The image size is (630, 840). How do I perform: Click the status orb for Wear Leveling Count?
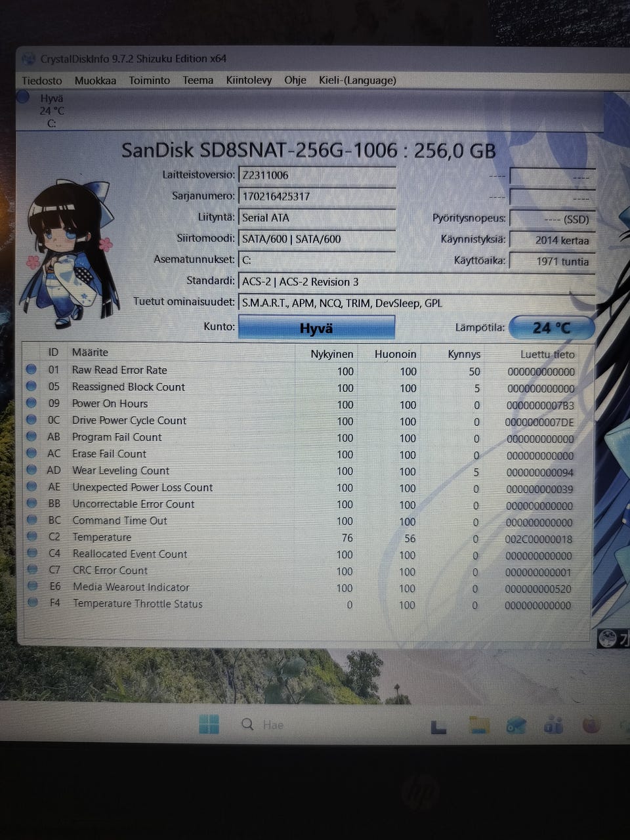(x=31, y=470)
